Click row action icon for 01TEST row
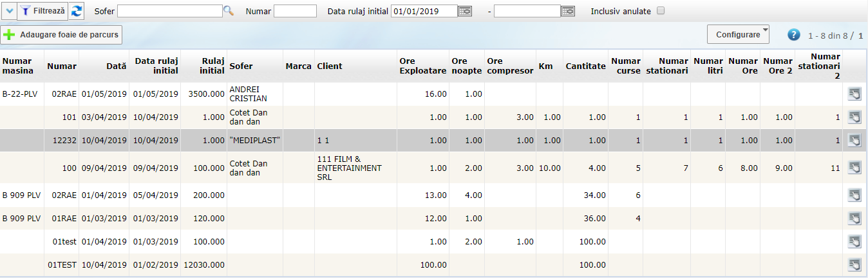 tap(854, 264)
